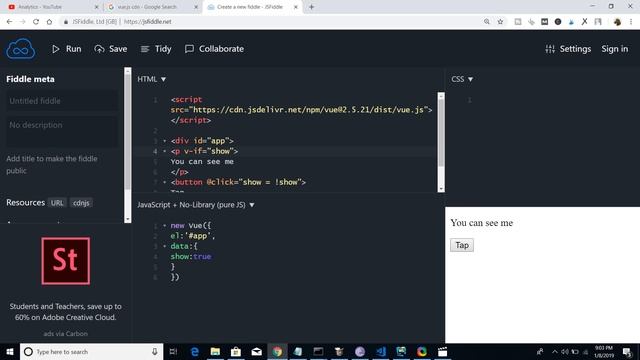
Task: Click the URL resources tag
Action: [x=57, y=203]
